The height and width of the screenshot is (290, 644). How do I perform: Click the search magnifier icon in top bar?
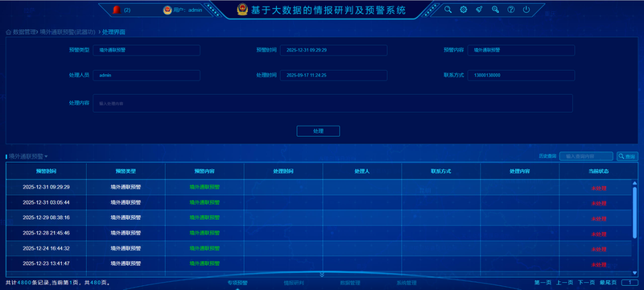pos(448,10)
